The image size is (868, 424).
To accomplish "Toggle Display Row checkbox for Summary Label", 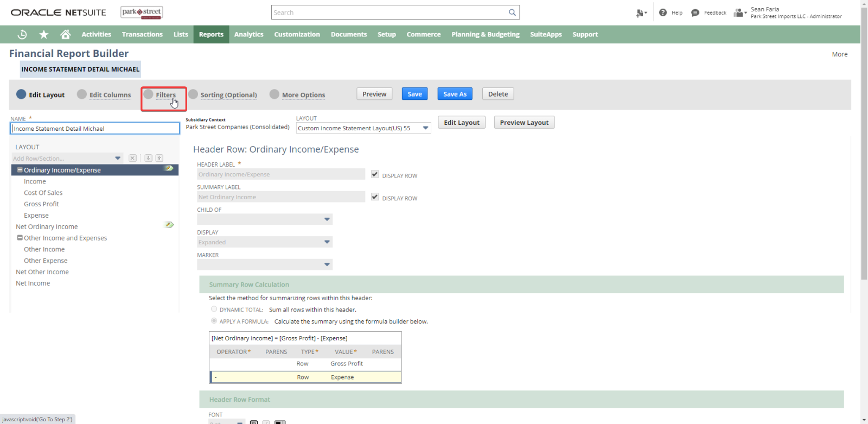I will coord(375,197).
